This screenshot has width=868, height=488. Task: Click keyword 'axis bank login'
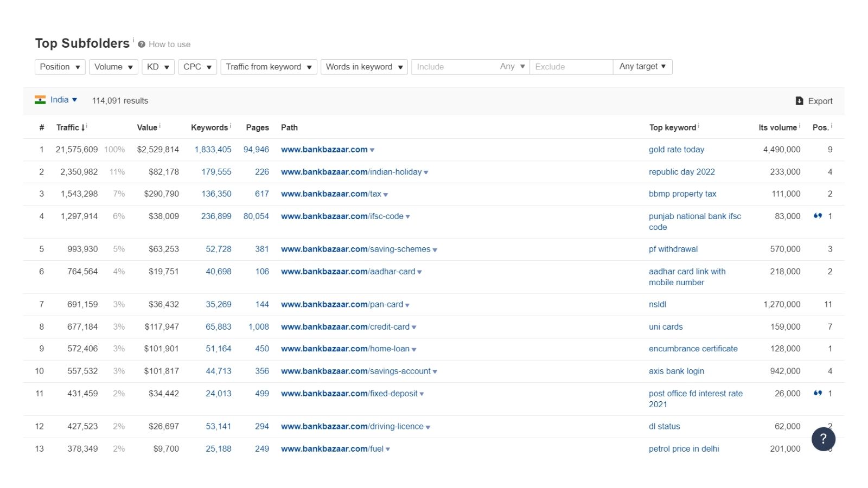click(x=676, y=371)
